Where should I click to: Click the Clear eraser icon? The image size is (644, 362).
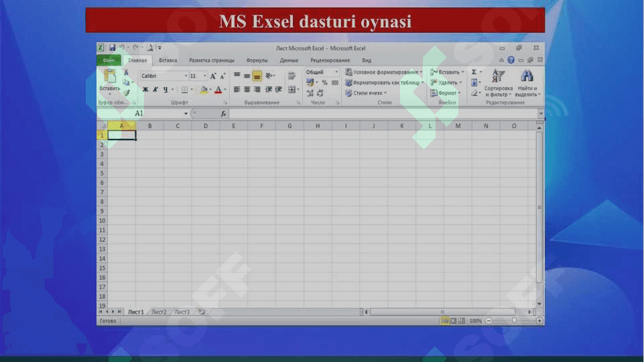pyautogui.click(x=474, y=93)
